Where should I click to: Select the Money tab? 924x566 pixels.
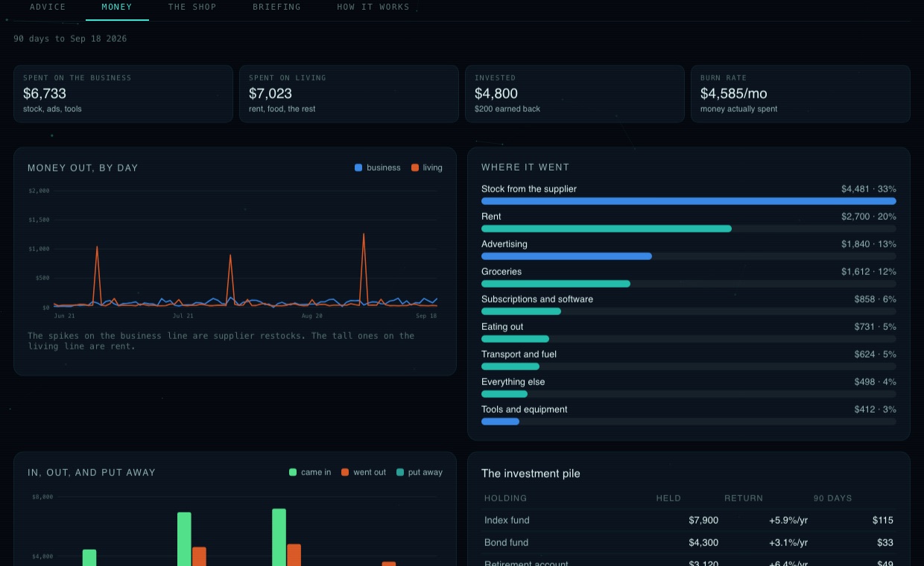point(117,7)
